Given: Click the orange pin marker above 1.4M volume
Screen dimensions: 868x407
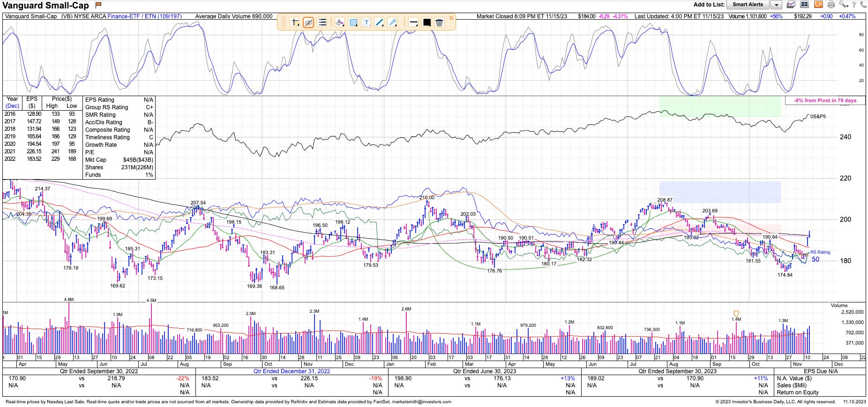Looking at the screenshot, I should point(736,313).
